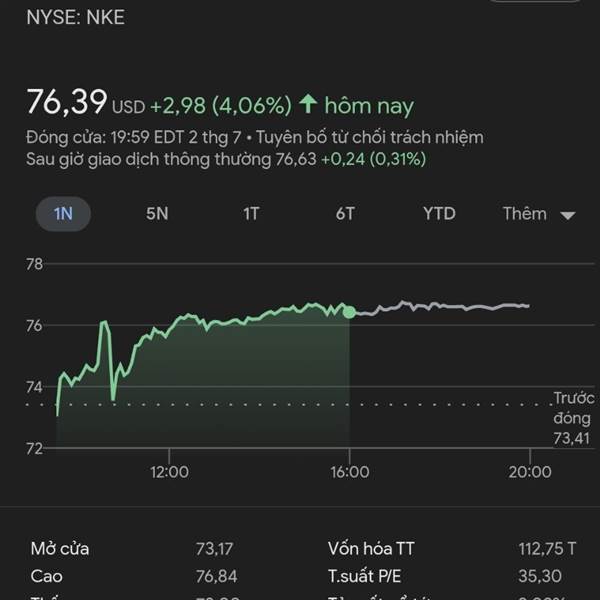Expand the Thêm range dropdown
This screenshot has height=600, width=600.
539,214
